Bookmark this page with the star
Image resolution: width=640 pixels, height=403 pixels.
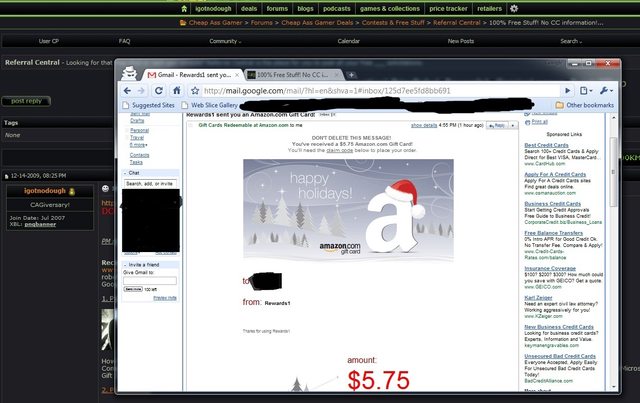tap(195, 91)
